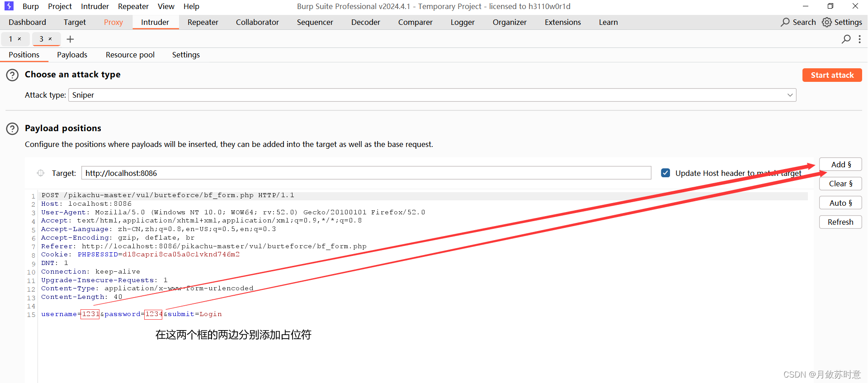Open global Search magnifier icon
Image resolution: width=868 pixels, height=383 pixels.
click(785, 22)
